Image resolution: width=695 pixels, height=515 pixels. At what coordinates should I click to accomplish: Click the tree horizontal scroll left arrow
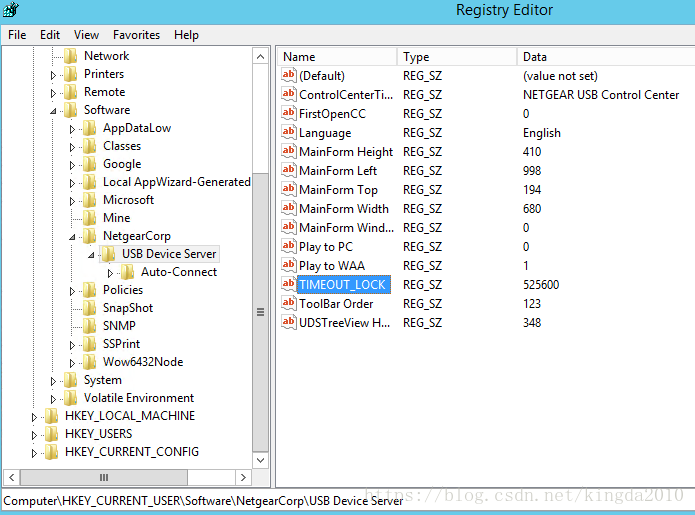click(12, 477)
